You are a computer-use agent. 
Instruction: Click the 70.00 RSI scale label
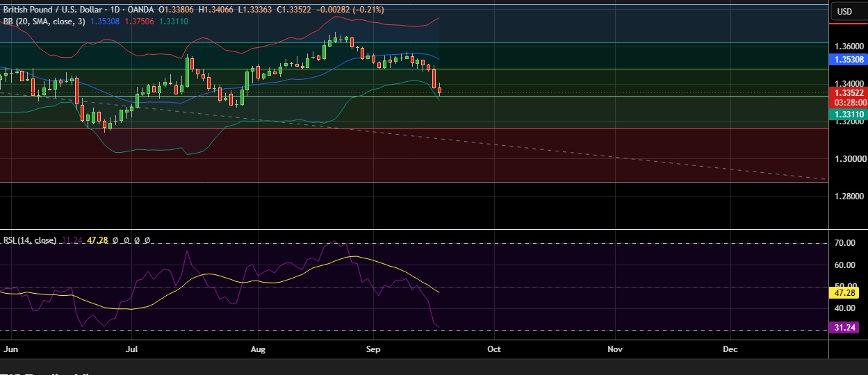tap(845, 243)
